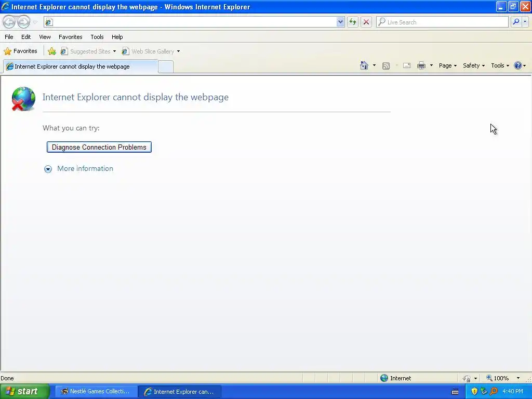Open the Edit menu

(x=26, y=37)
